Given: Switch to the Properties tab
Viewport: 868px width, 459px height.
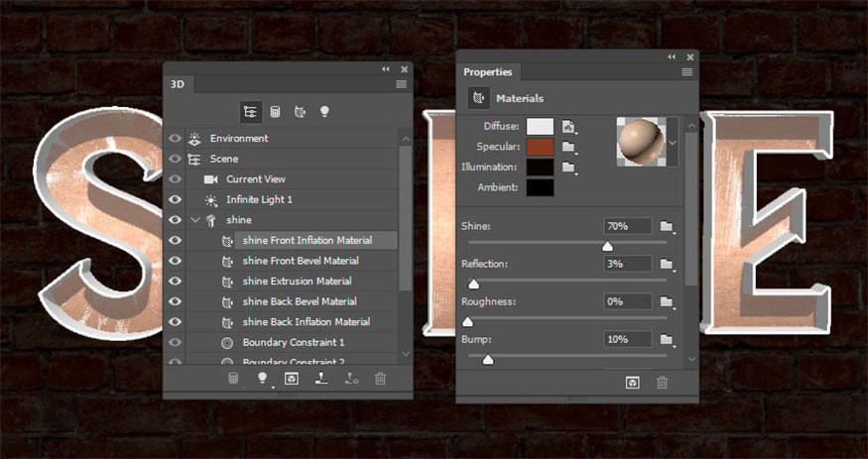Looking at the screenshot, I should coord(488,72).
